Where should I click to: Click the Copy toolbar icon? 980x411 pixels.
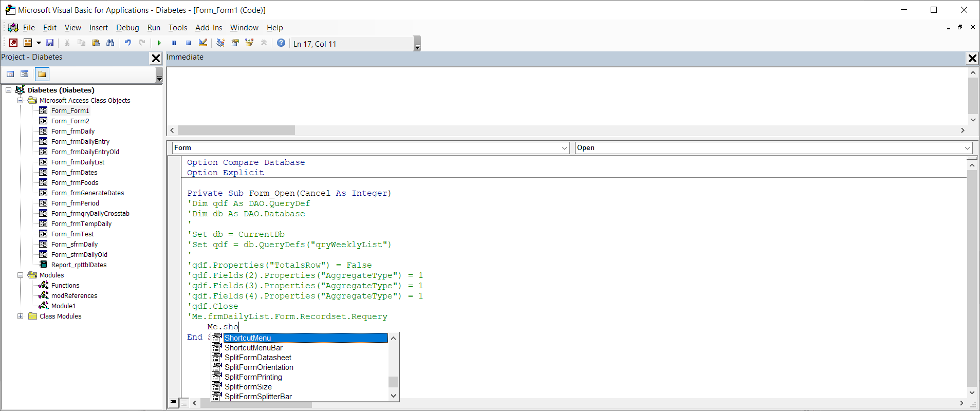(x=81, y=43)
